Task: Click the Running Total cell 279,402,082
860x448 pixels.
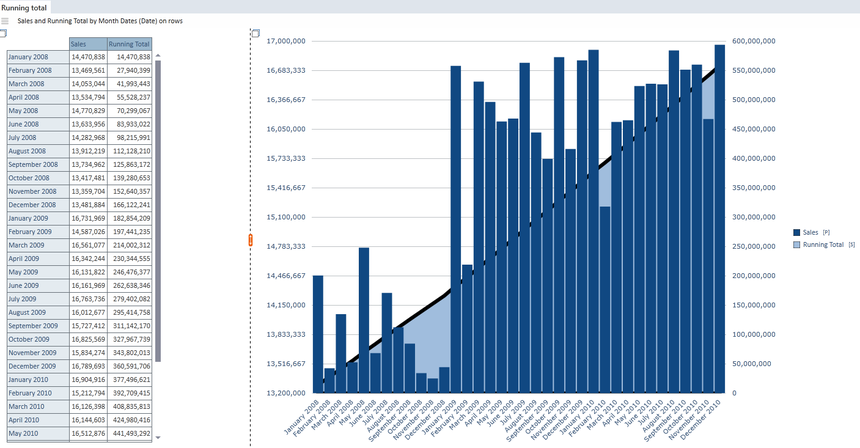Action: pos(129,299)
